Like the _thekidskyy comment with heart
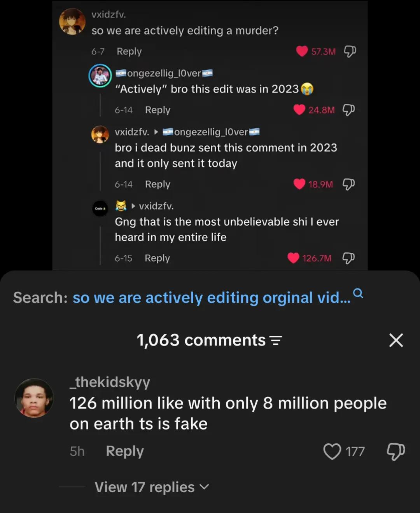The height and width of the screenshot is (513, 420). coord(332,452)
